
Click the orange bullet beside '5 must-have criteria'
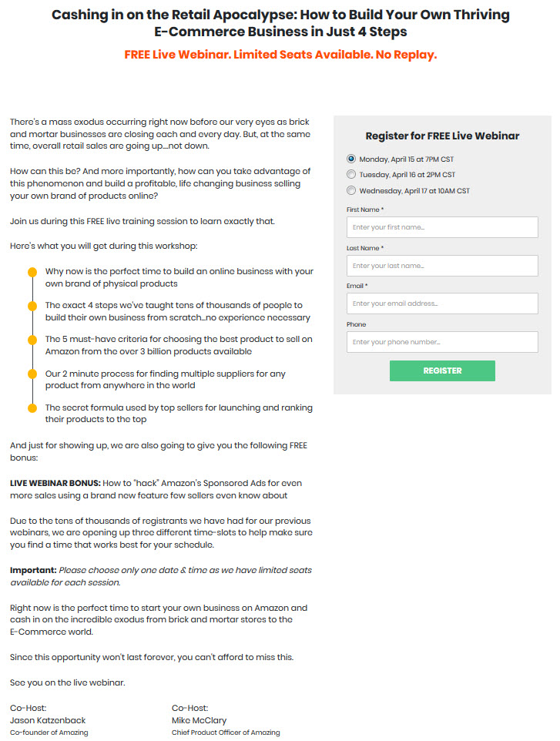[x=32, y=340]
